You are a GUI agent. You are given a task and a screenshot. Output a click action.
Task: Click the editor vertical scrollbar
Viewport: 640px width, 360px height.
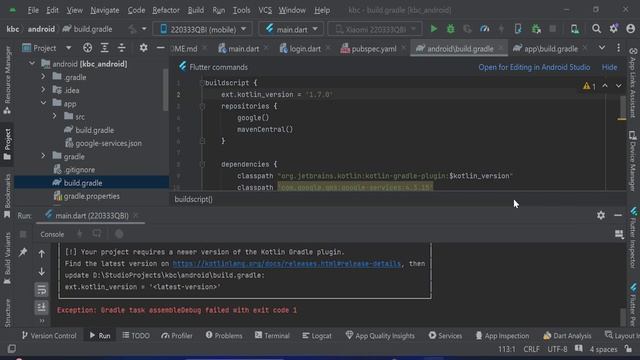[x=622, y=108]
